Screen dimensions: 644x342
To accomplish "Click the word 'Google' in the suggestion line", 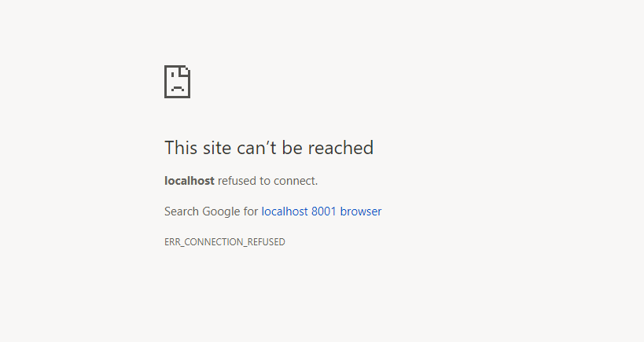I will tap(221, 211).
